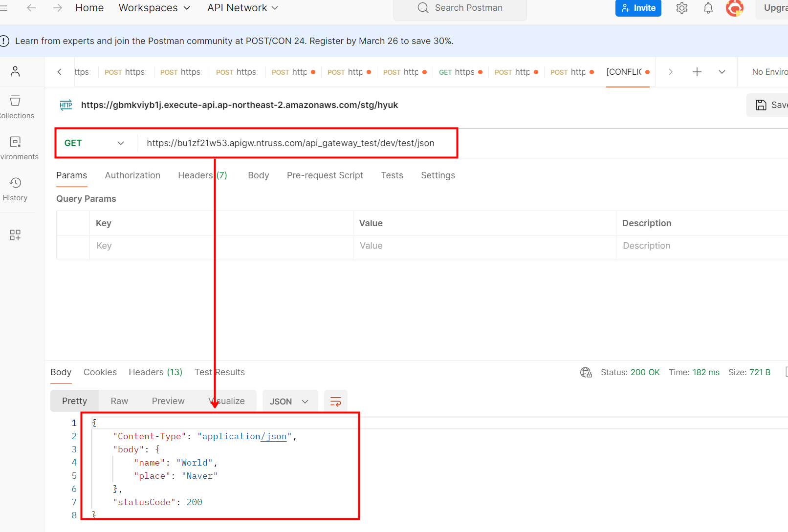
Task: Open the configure workspace sidebar grid icon
Action: (x=15, y=235)
